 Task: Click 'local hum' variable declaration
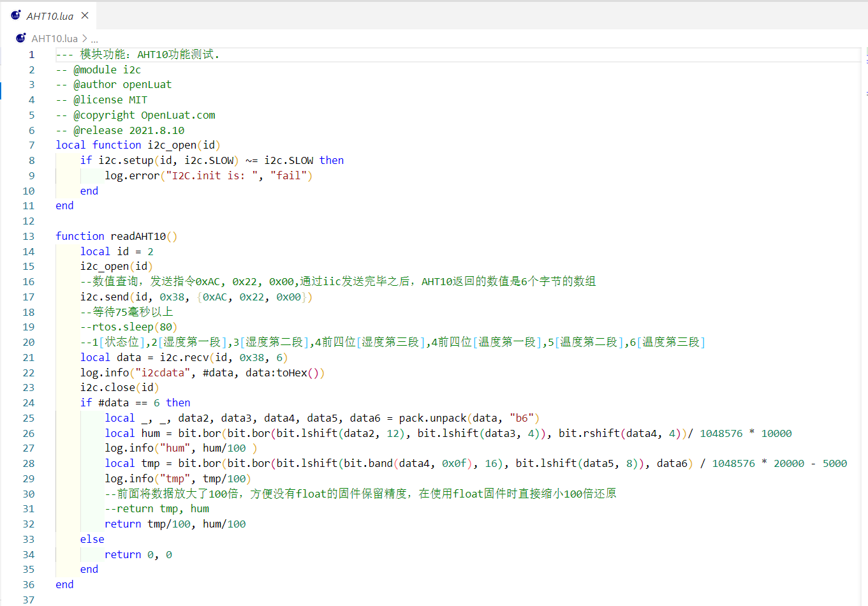tap(133, 433)
